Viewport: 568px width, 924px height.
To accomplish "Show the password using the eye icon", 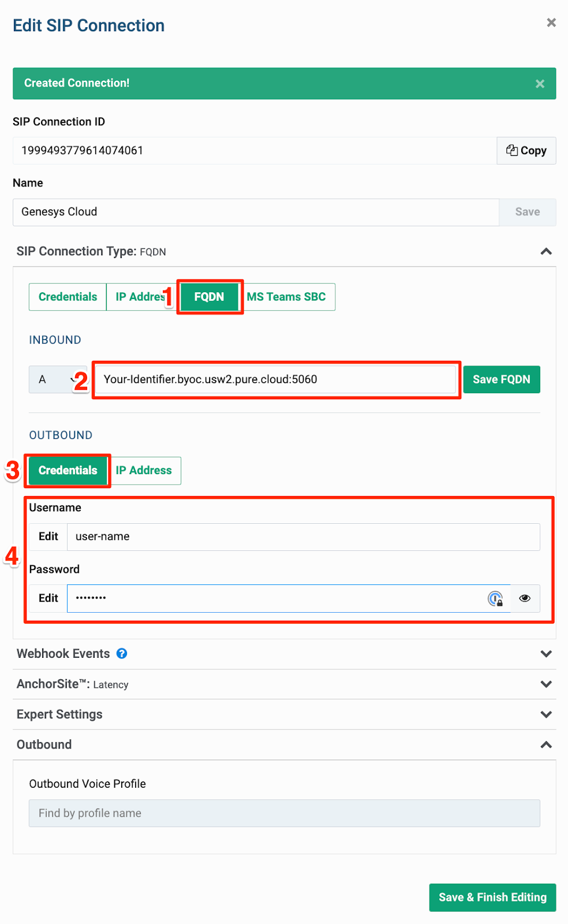I will tap(524, 598).
